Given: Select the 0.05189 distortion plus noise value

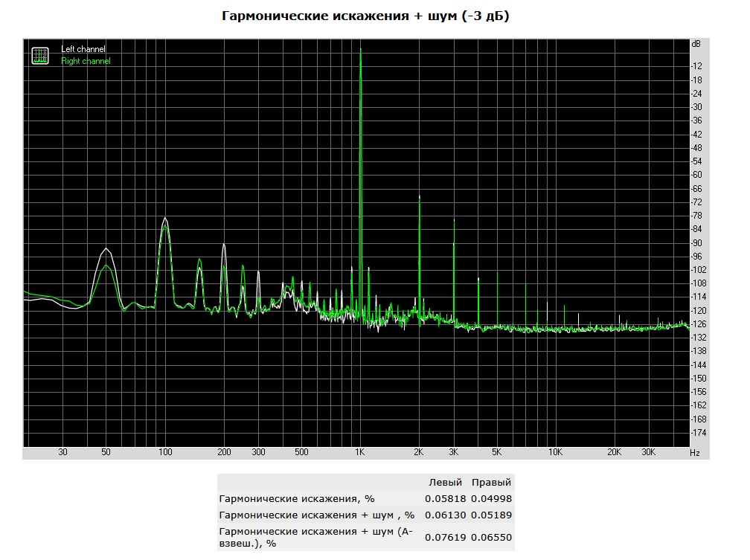Looking at the screenshot, I should coord(491,515).
